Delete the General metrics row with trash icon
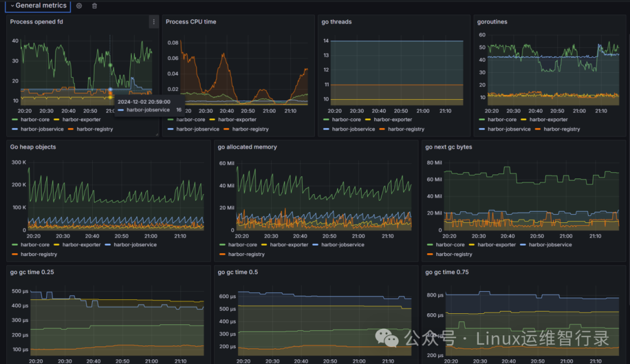630x364 pixels. pos(94,6)
